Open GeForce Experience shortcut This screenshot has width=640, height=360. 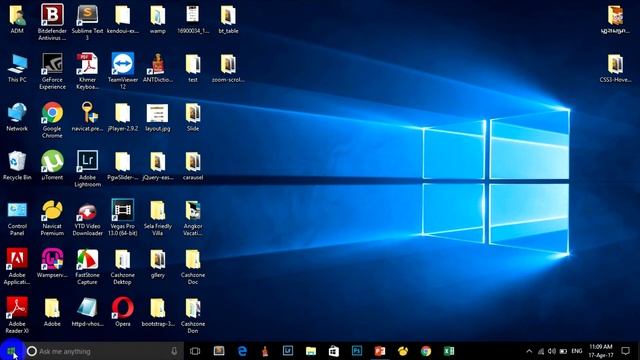(52, 71)
